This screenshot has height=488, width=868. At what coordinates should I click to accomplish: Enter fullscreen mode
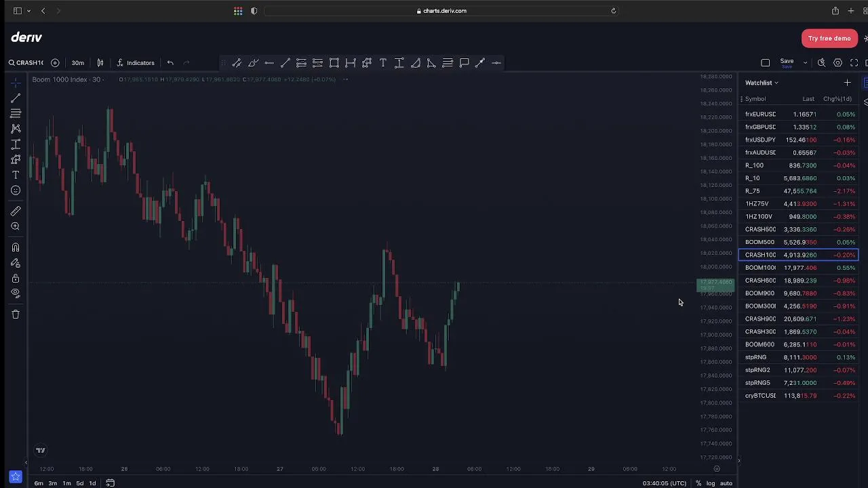[854, 63]
